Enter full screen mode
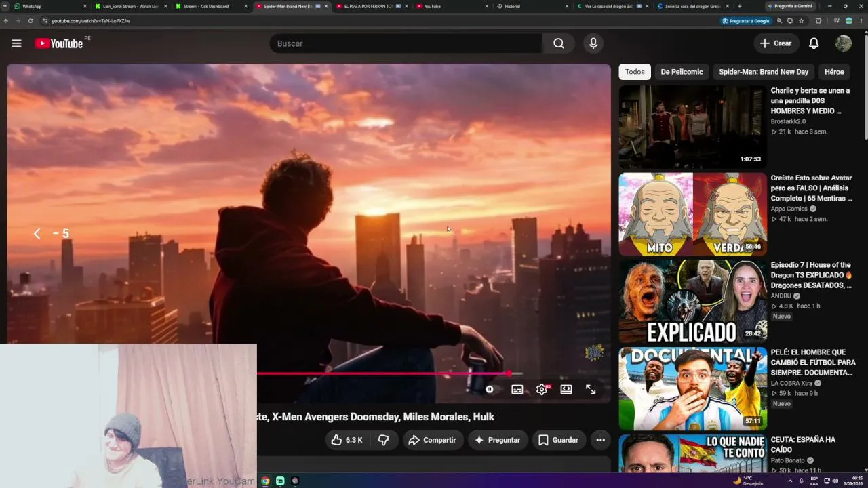 (x=591, y=390)
